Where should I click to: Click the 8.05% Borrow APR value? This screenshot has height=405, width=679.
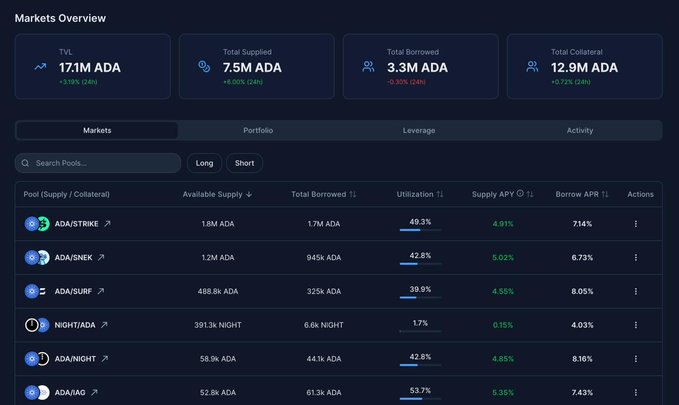[x=582, y=291]
